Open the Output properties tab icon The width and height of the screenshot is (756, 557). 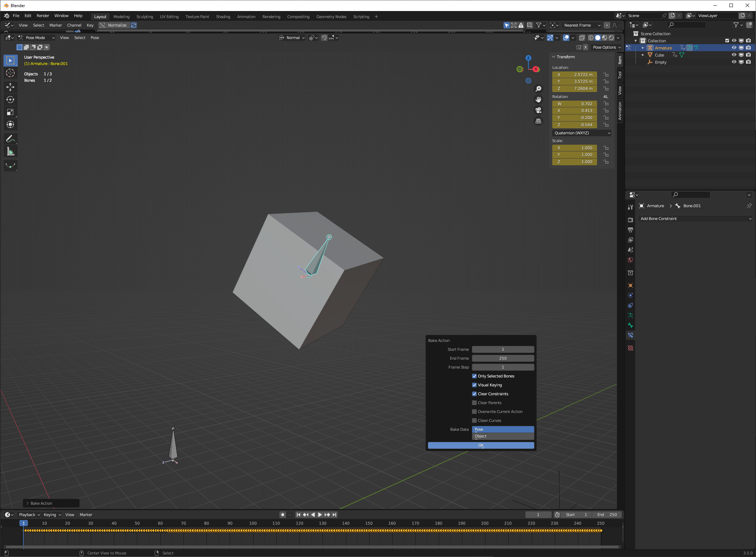(x=630, y=230)
